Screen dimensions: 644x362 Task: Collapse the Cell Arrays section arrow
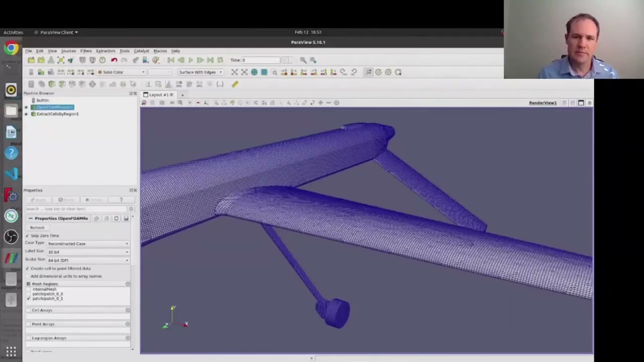[128, 310]
